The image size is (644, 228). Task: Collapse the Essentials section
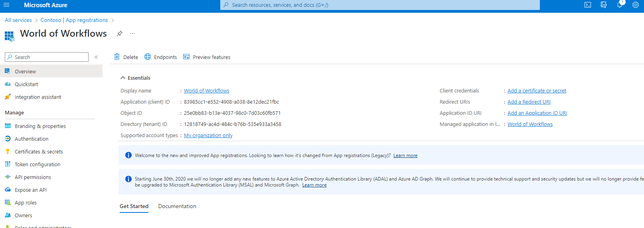(x=135, y=78)
